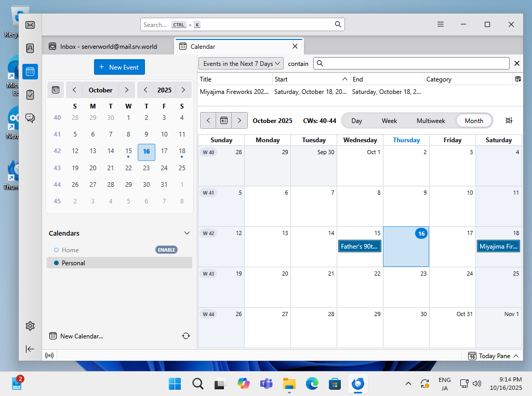Collapse the Calendars section chevron
This screenshot has height=396, width=532.
click(x=187, y=233)
